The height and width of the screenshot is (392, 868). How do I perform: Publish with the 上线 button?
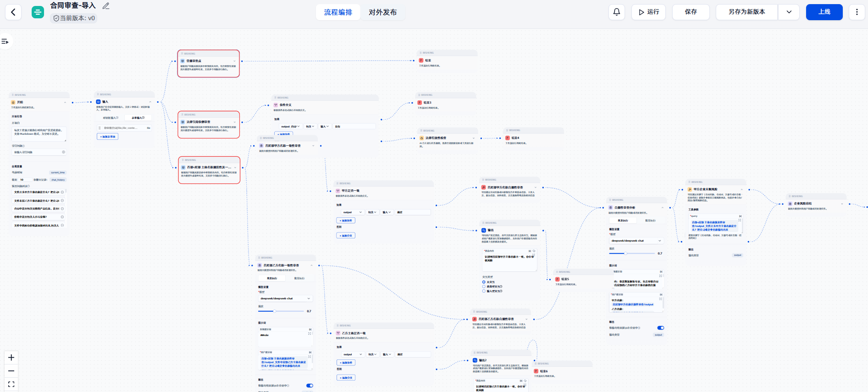[824, 12]
